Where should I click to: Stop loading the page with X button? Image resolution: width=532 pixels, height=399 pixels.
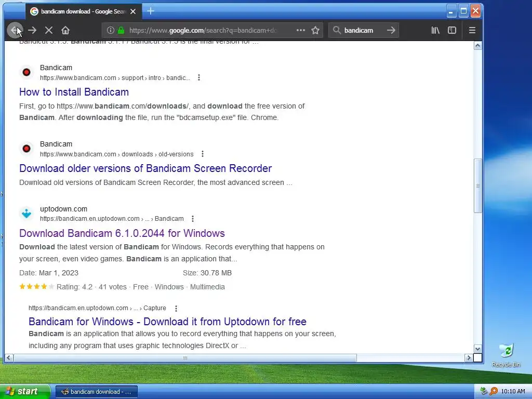tap(49, 30)
